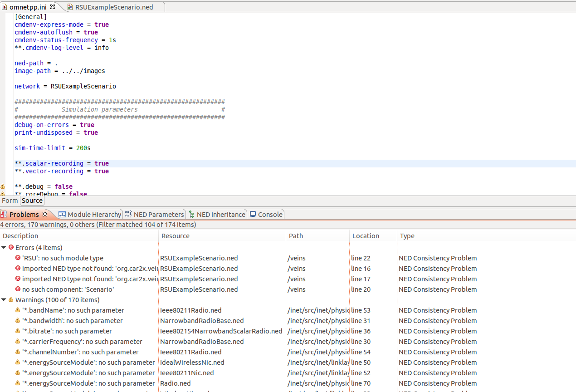The width and height of the screenshot is (576, 392).
Task: Select the Source tab below the editor
Action: [32, 200]
